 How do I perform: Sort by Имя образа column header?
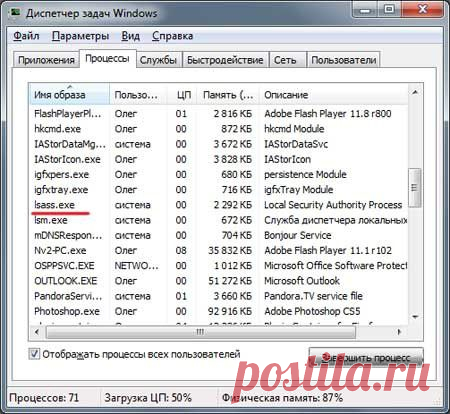pos(69,94)
